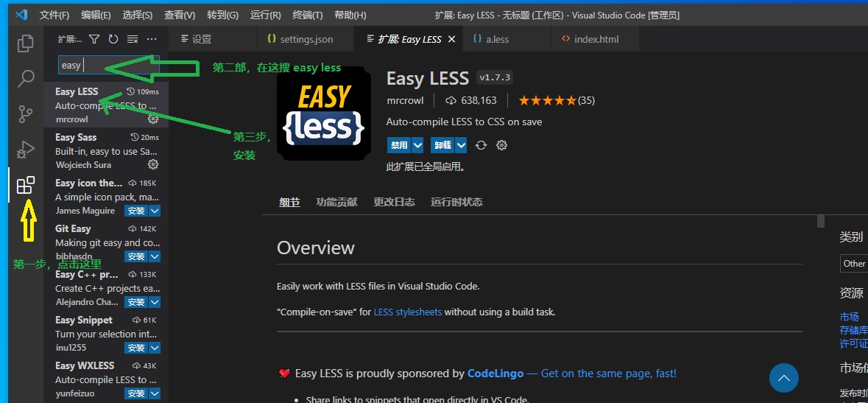Screen dimensions: 868x403
Task: Select the 运行时状态 tab
Action: 456,203
